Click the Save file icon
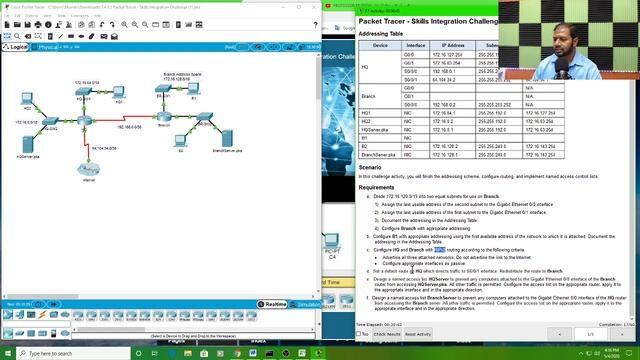 tap(27, 25)
